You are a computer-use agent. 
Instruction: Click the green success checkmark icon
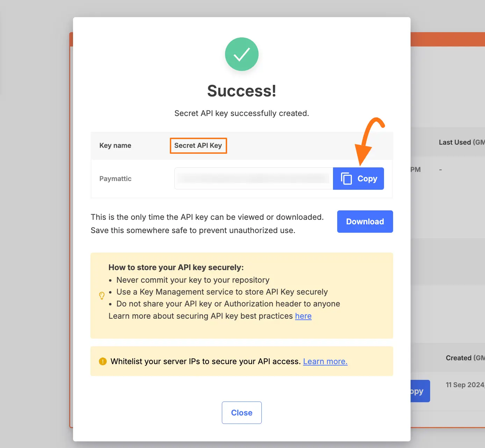click(241, 54)
